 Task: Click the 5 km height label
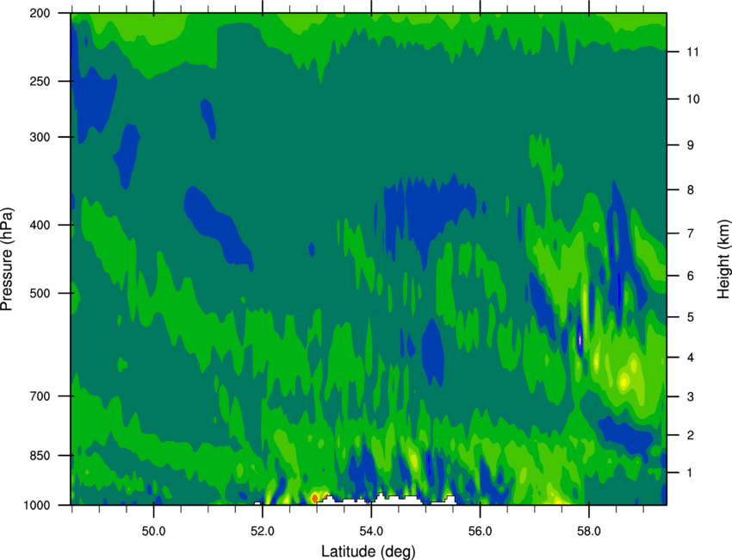[x=691, y=317]
